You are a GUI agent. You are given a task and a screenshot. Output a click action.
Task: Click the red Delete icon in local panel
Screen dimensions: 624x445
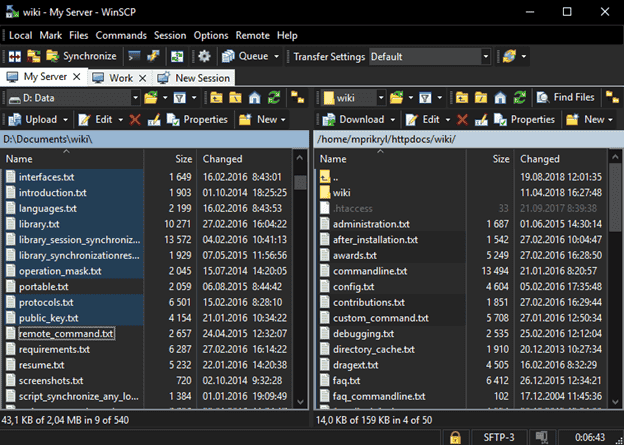[x=135, y=120]
